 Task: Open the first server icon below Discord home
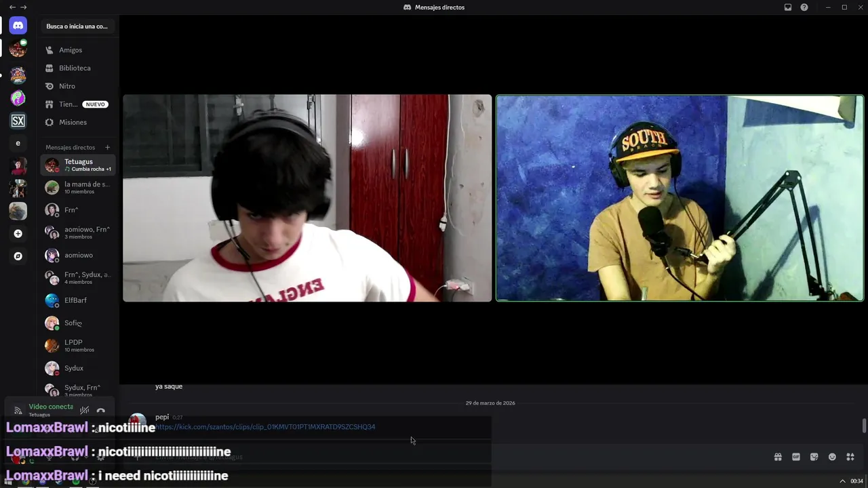click(x=18, y=48)
